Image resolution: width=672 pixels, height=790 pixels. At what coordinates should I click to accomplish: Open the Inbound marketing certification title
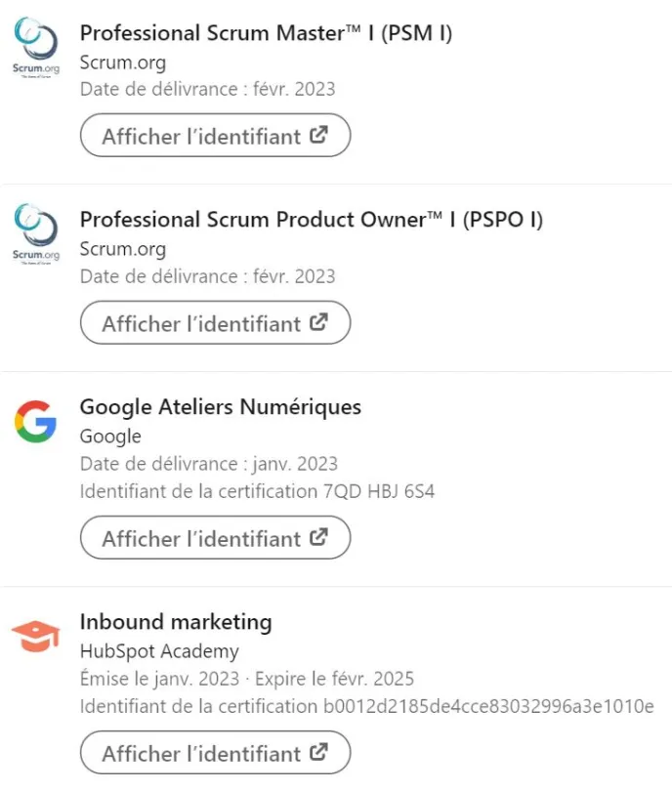(x=176, y=622)
